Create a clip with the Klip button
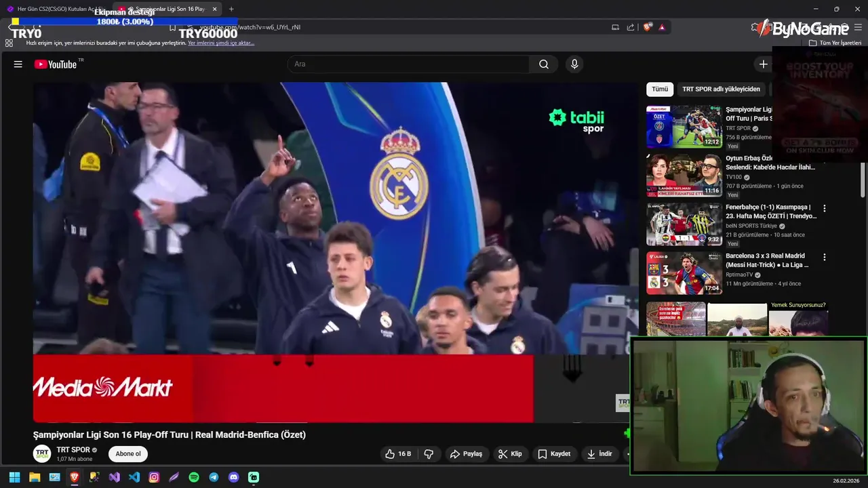868x488 pixels. point(510,454)
